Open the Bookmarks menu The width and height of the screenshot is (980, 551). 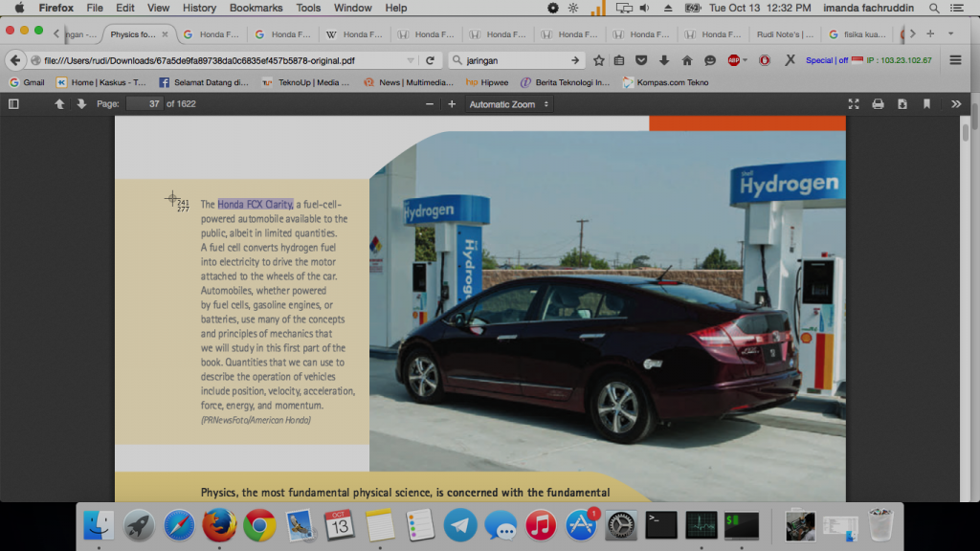[256, 8]
